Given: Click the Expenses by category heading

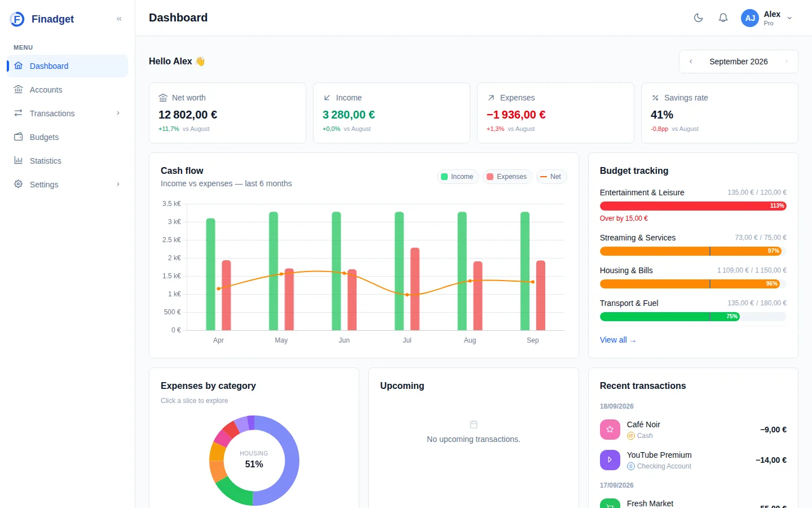Looking at the screenshot, I should click(x=208, y=386).
